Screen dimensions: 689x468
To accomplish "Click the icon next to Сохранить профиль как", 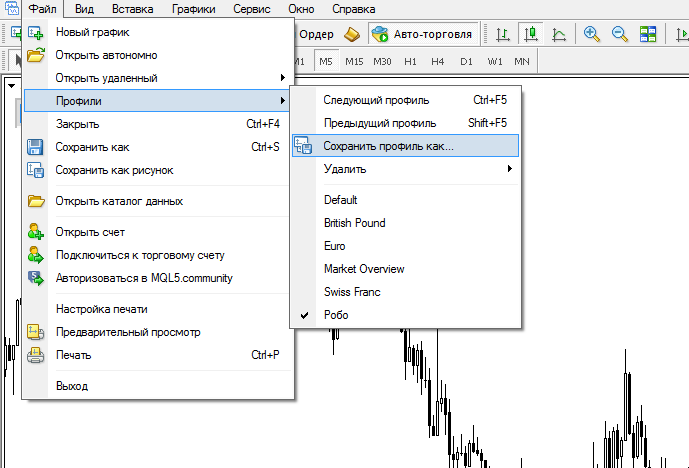I will click(303, 146).
